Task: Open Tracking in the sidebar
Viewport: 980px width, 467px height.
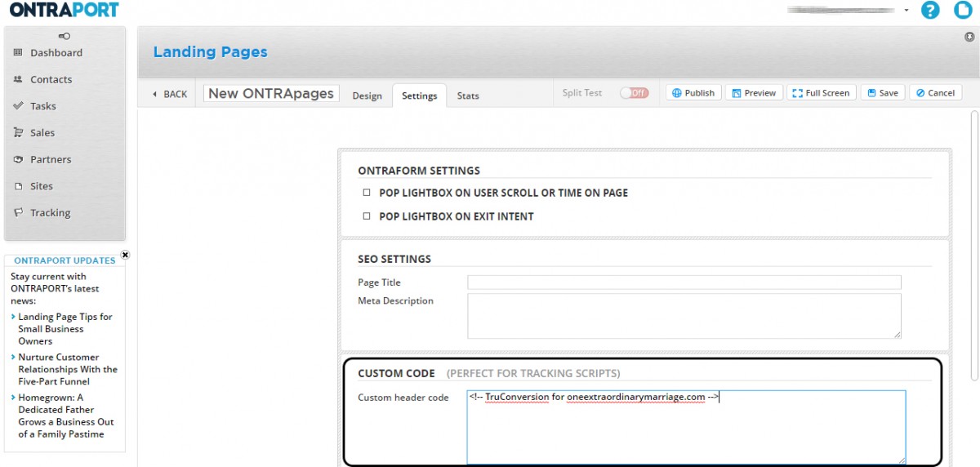Action: pos(50,213)
